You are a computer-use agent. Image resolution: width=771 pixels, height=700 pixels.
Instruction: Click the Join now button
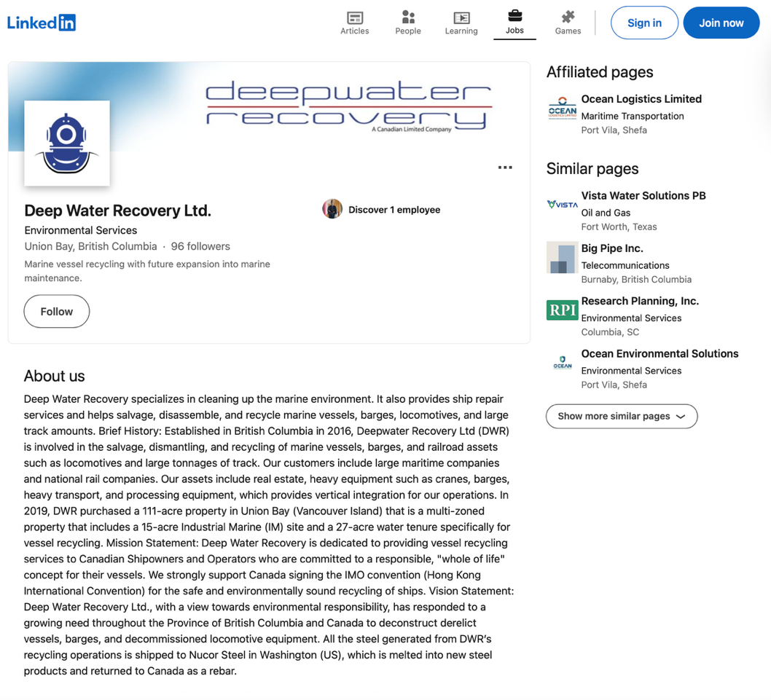point(721,23)
